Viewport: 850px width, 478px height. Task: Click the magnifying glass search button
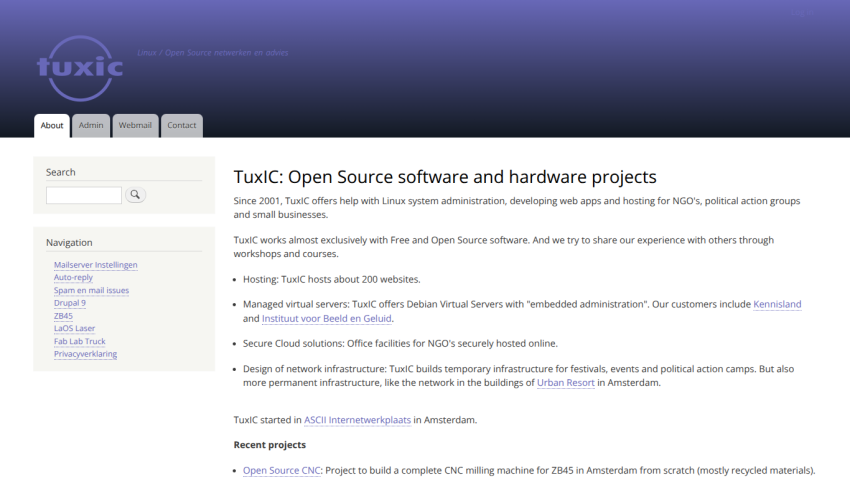point(135,195)
